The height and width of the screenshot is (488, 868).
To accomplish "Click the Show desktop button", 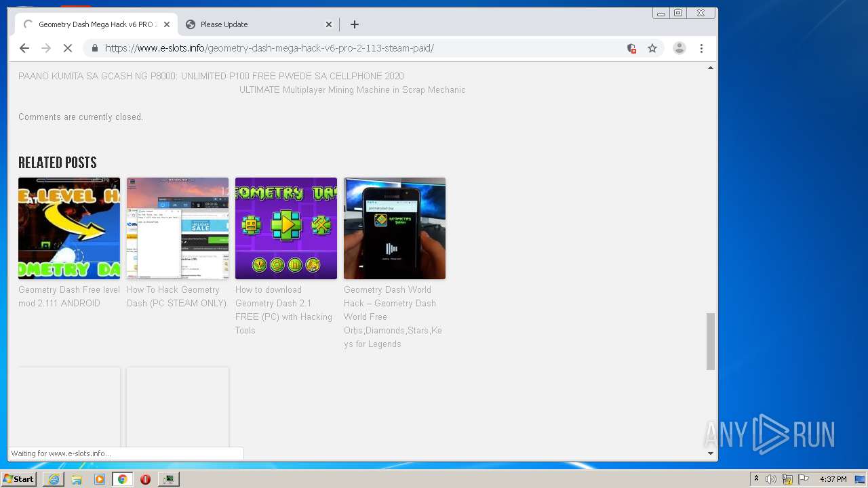I will [x=861, y=479].
